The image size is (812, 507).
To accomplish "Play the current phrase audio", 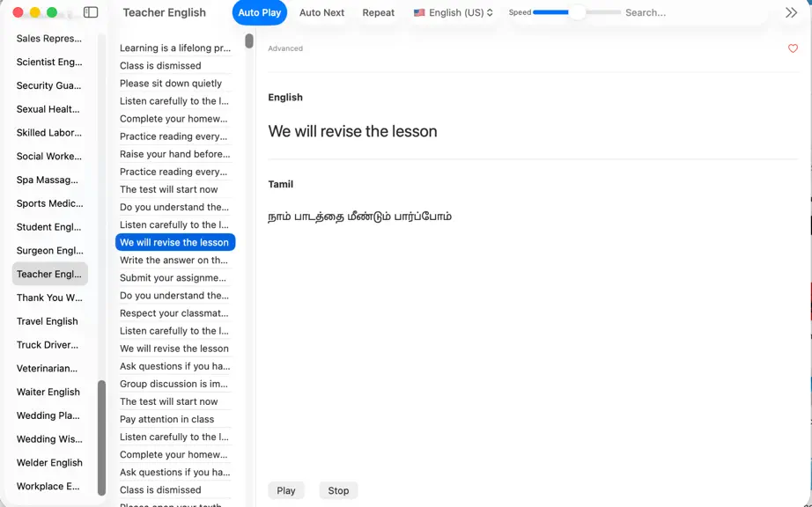I will point(286,490).
